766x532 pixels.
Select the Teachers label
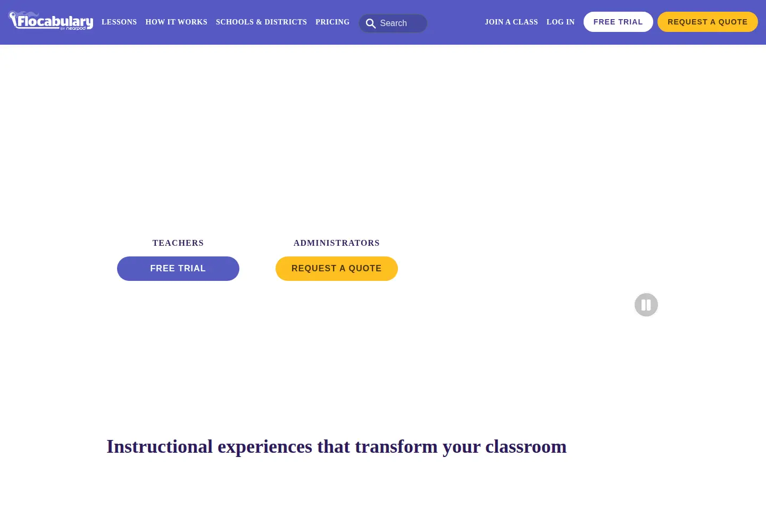(x=178, y=243)
